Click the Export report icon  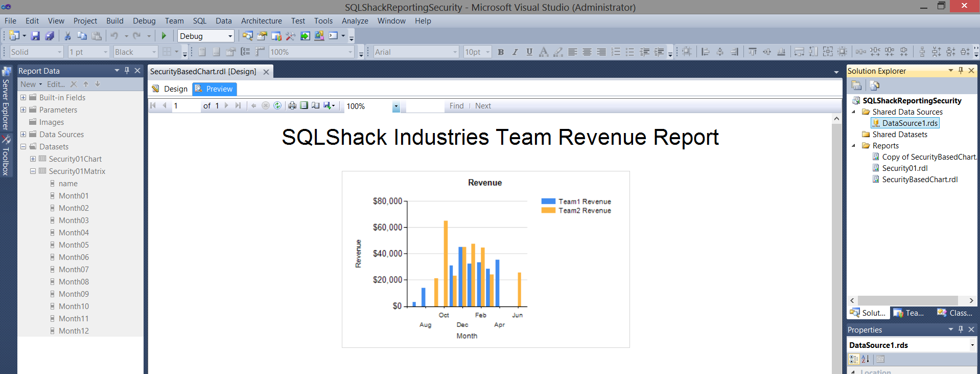point(329,105)
